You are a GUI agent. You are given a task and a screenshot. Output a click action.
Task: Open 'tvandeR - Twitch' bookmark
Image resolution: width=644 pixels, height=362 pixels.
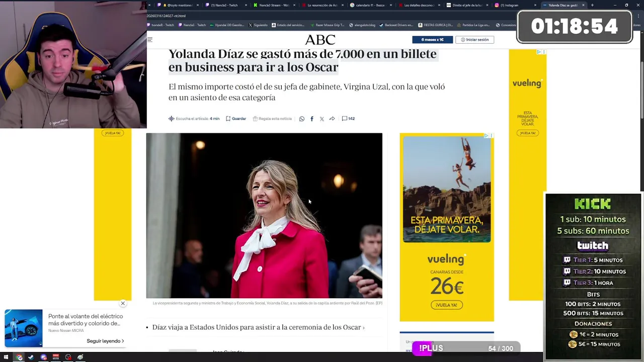click(x=160, y=25)
